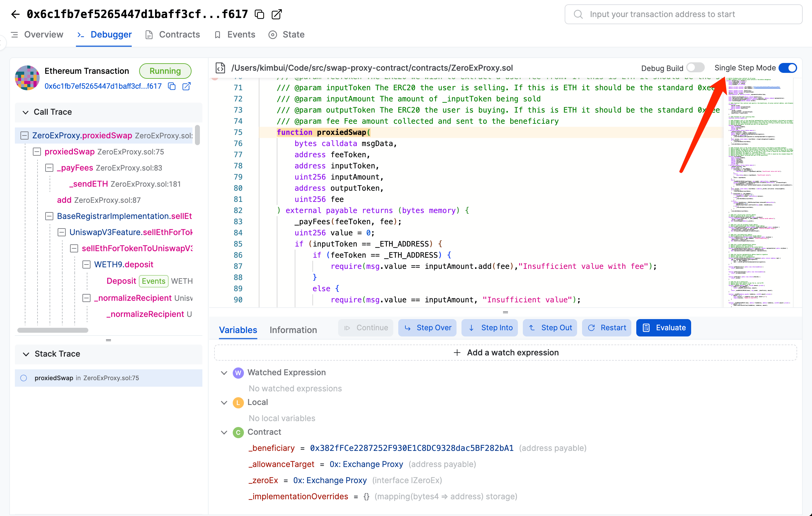This screenshot has width=812, height=516.
Task: Click the search magnifier icon
Action: [578, 14]
